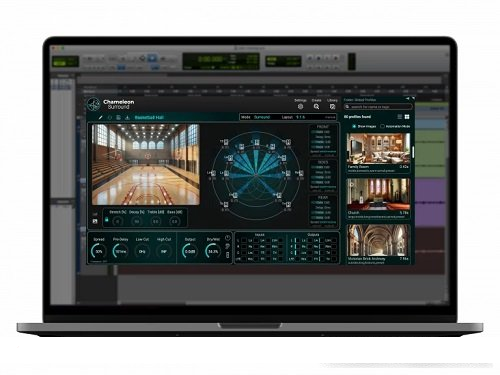Click the Stretch knob
Viewport: 500px width, 375px height.
(117, 221)
